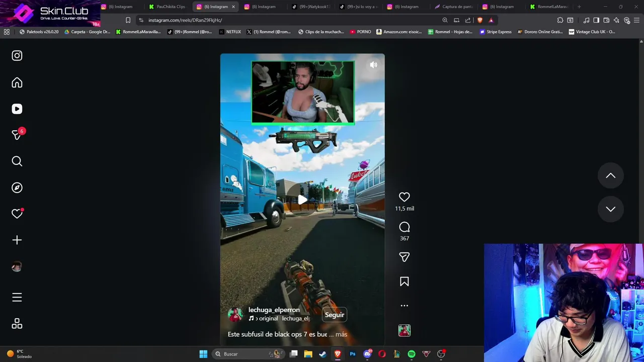Viewport: 644px width, 362px height.
Task: Open the bookmarks apps grid icon
Action: pyautogui.click(x=7, y=32)
